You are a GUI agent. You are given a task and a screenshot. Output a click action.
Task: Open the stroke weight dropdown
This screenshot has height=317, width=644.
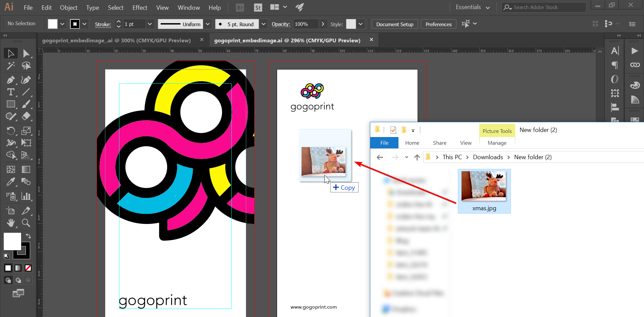pos(150,24)
